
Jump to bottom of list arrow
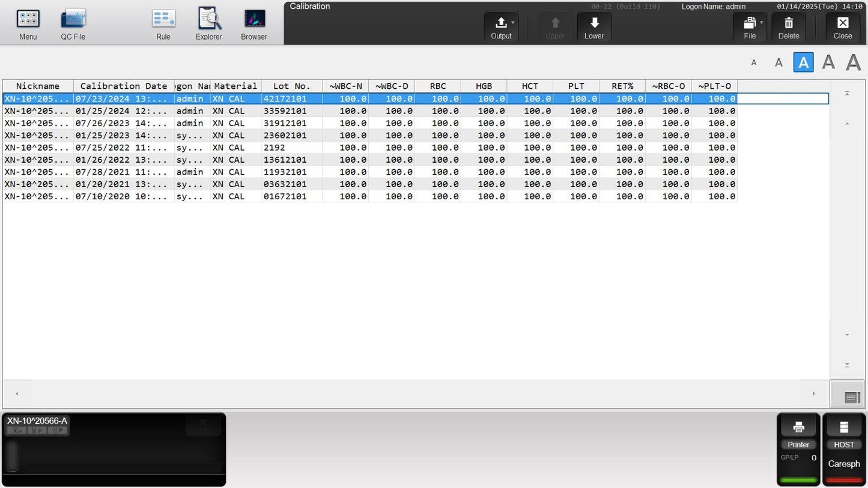[848, 365]
